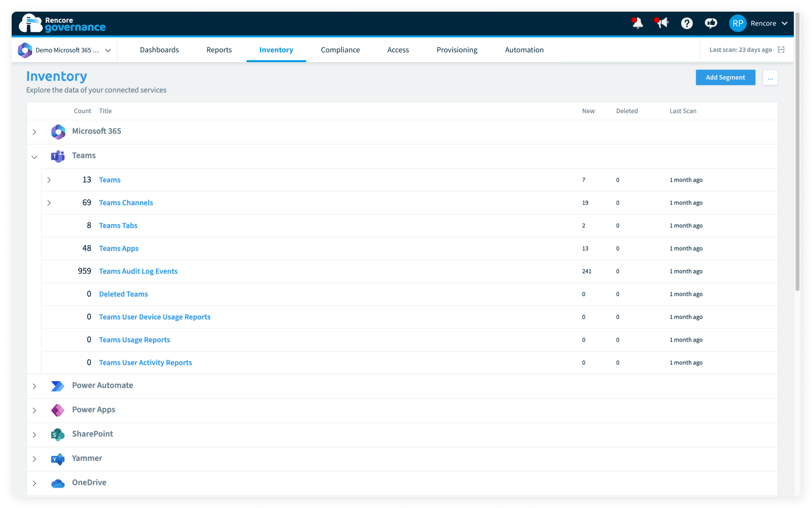Open the Teams Audit Log Events link
Screen dimensions: 812x508
tap(138, 271)
